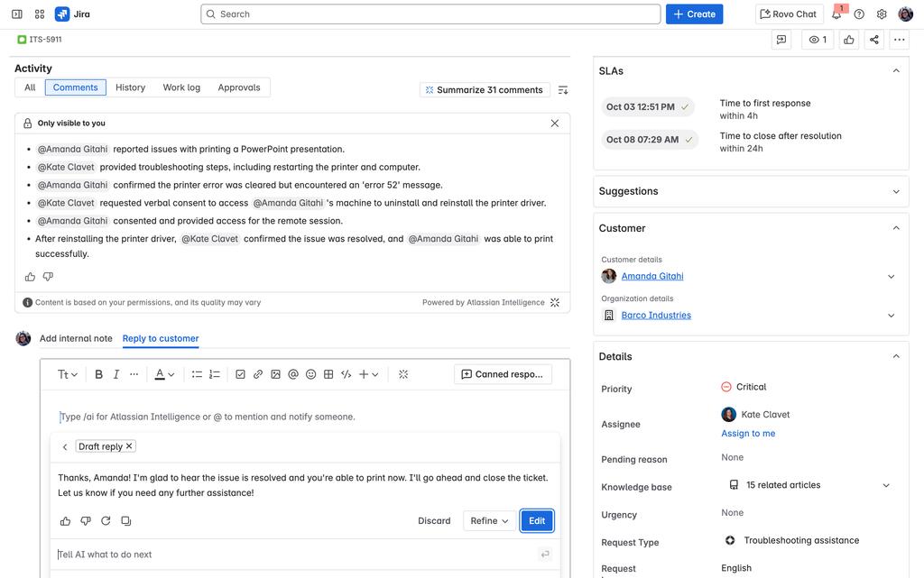Dislike the AI comment summary
This screenshot has height=578, width=924.
click(x=49, y=277)
